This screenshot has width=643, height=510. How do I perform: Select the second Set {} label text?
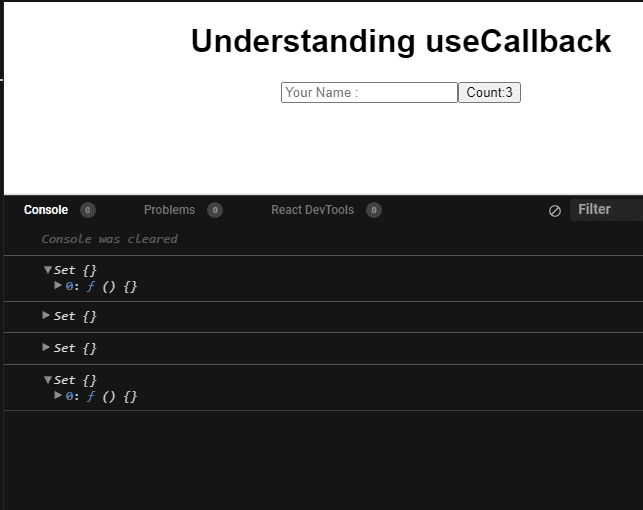pos(75,316)
